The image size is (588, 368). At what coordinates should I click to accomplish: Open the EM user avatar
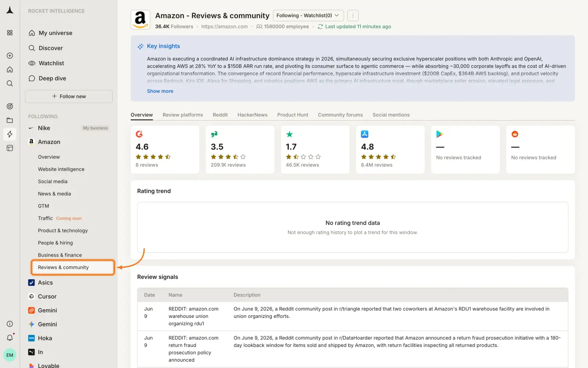pyautogui.click(x=10, y=355)
